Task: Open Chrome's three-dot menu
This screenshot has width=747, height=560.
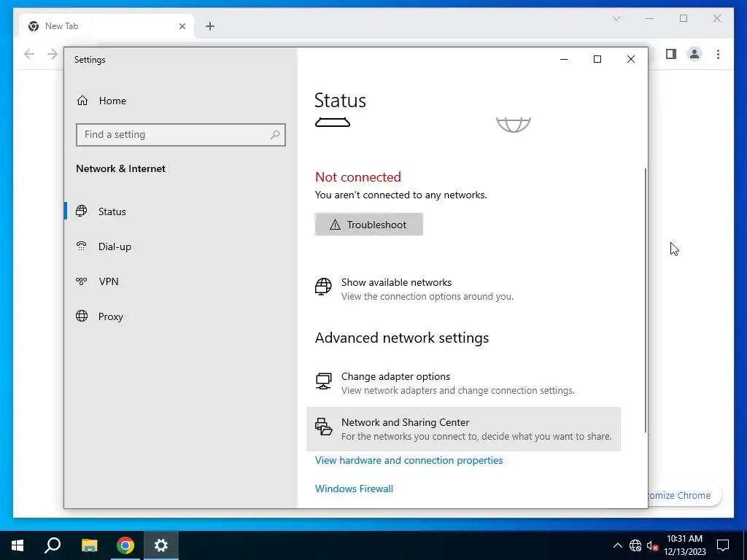Action: tap(718, 54)
